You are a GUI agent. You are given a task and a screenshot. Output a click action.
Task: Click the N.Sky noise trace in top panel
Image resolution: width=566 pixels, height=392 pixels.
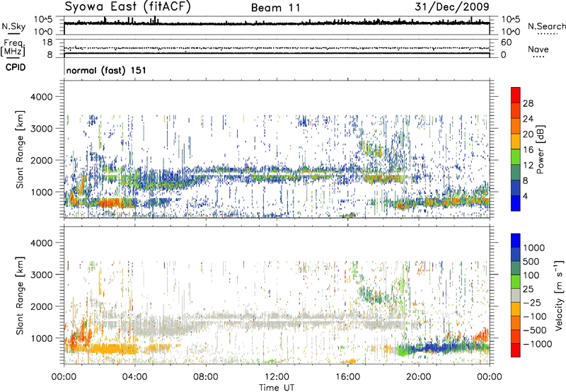coord(277,23)
